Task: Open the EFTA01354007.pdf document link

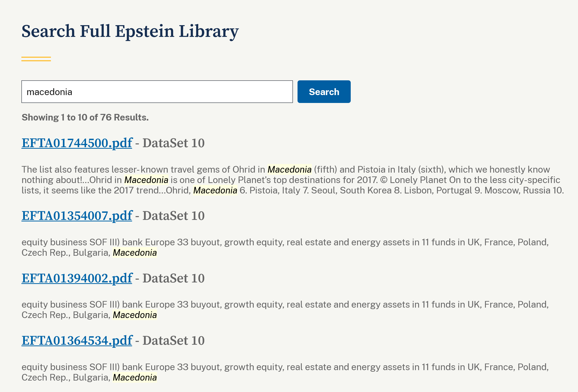Action: (77, 216)
